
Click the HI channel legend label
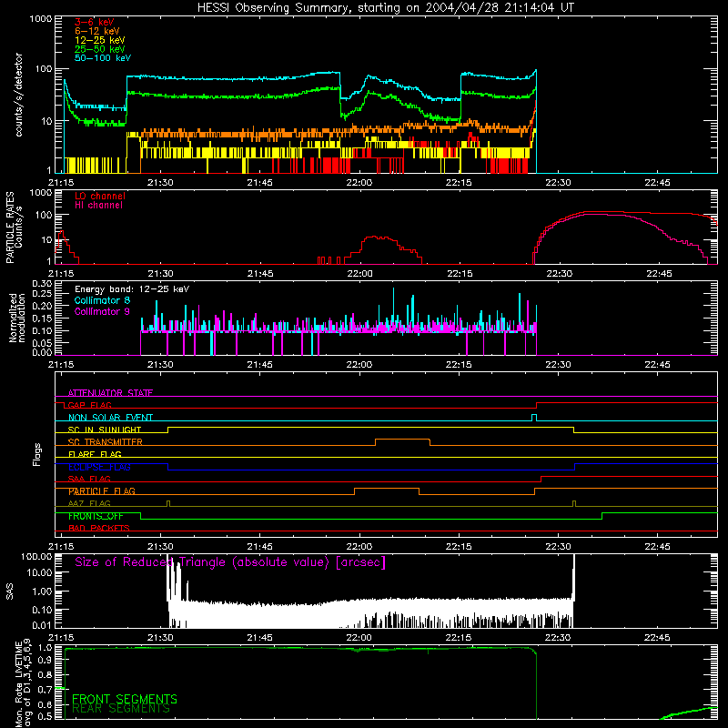pyautogui.click(x=98, y=205)
